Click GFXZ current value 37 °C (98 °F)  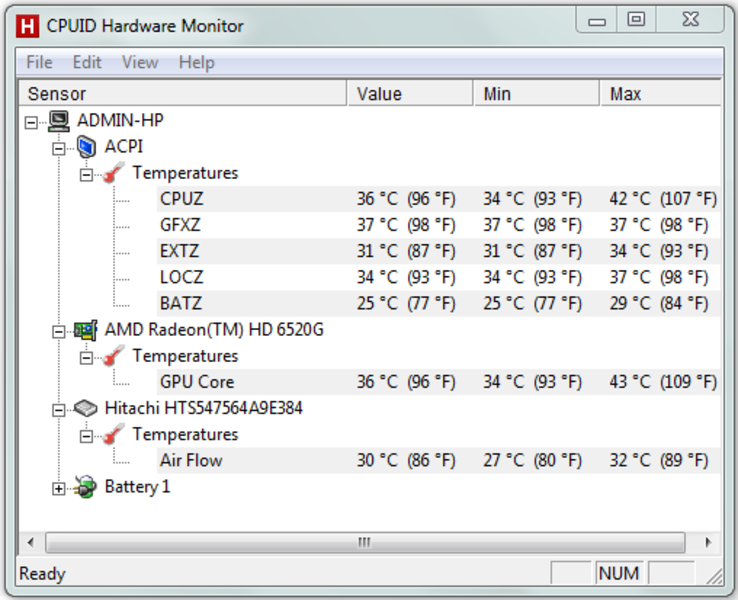pos(406,225)
